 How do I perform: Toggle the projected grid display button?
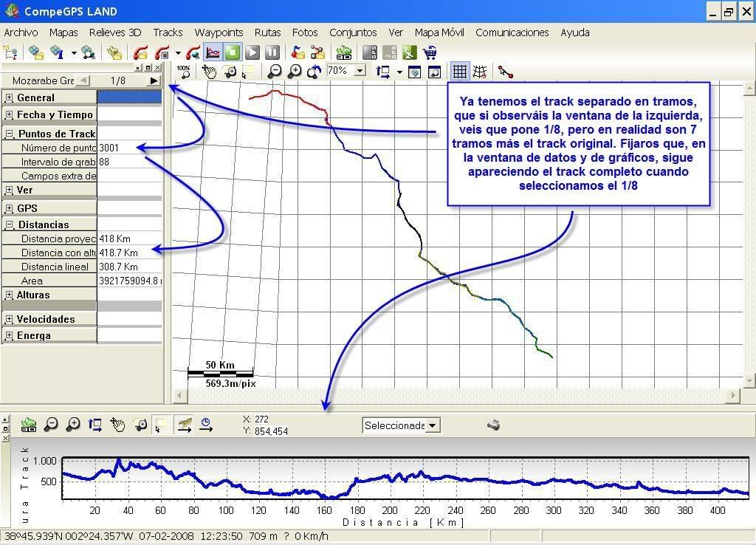tap(459, 72)
